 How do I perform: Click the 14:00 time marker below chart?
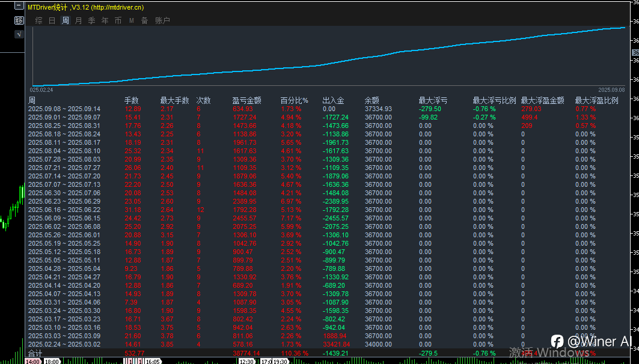(32, 362)
